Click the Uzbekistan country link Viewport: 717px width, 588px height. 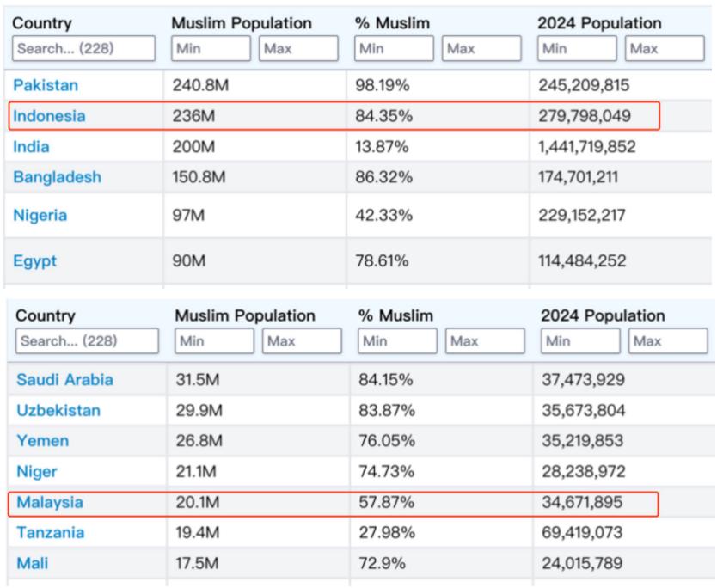click(58, 411)
